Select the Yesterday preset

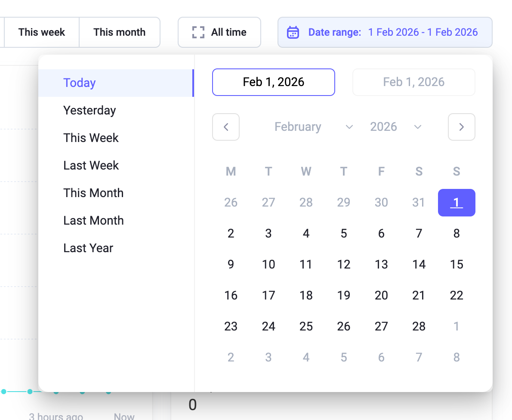[x=89, y=111]
